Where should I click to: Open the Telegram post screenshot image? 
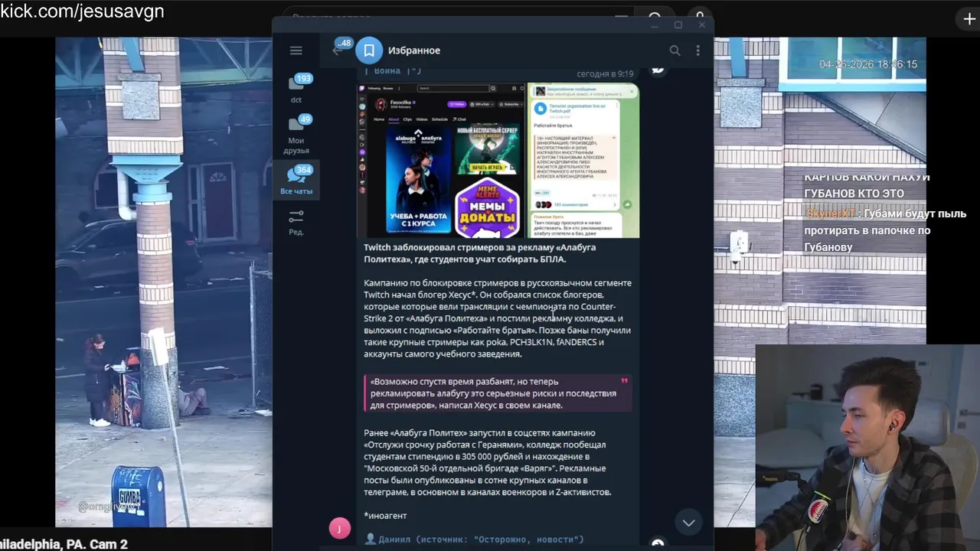[x=583, y=160]
